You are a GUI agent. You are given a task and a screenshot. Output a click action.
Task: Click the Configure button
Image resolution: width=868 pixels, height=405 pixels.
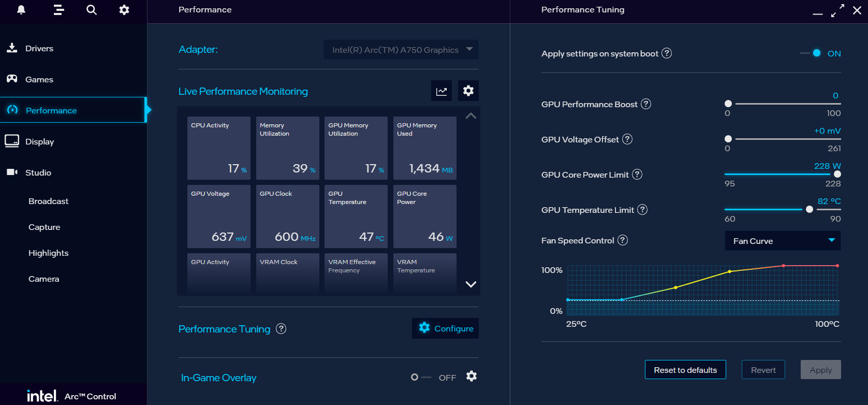(x=445, y=328)
